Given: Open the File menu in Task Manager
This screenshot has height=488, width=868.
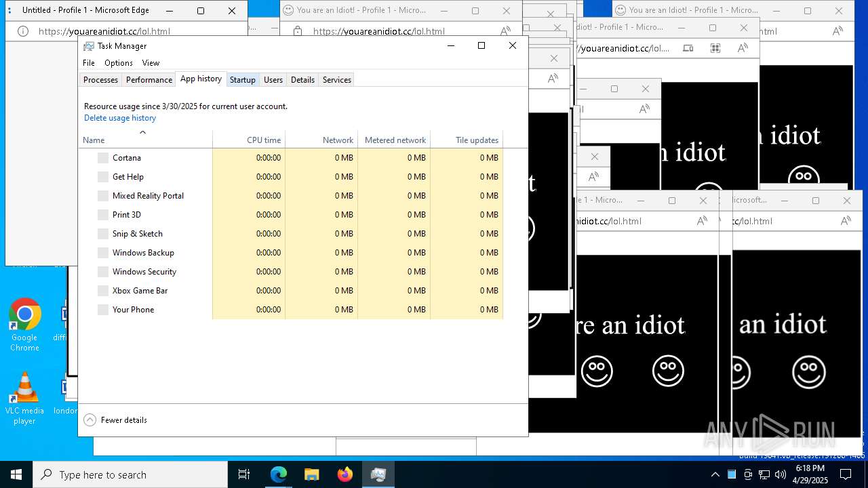Looking at the screenshot, I should point(89,62).
